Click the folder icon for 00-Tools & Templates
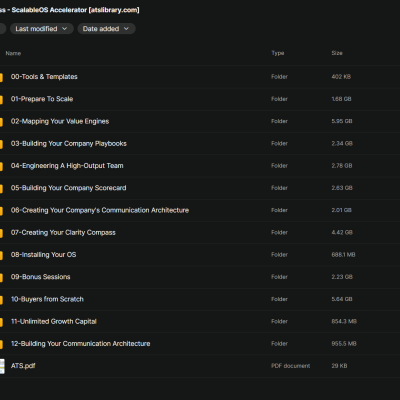This screenshot has height=400, width=400. click(1, 77)
